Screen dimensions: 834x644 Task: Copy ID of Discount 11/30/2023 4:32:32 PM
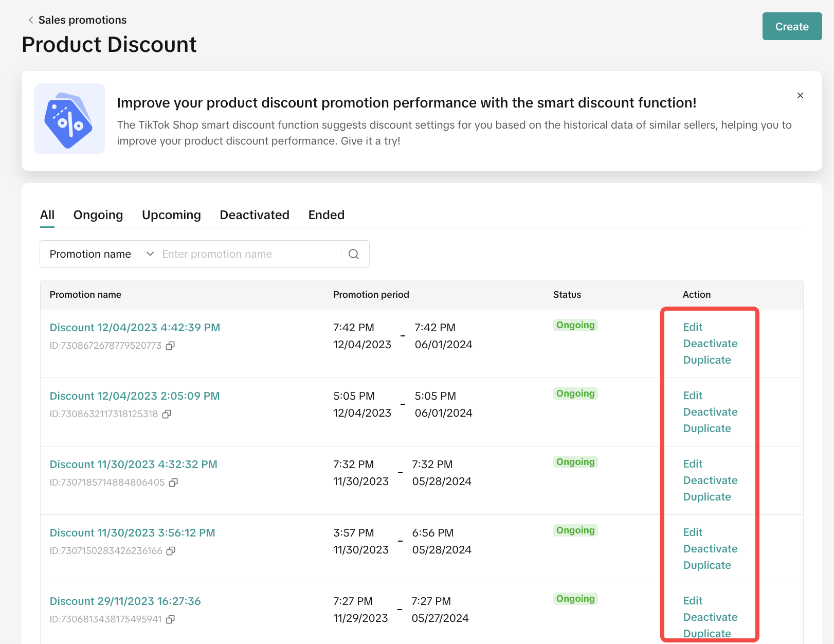pos(174,482)
